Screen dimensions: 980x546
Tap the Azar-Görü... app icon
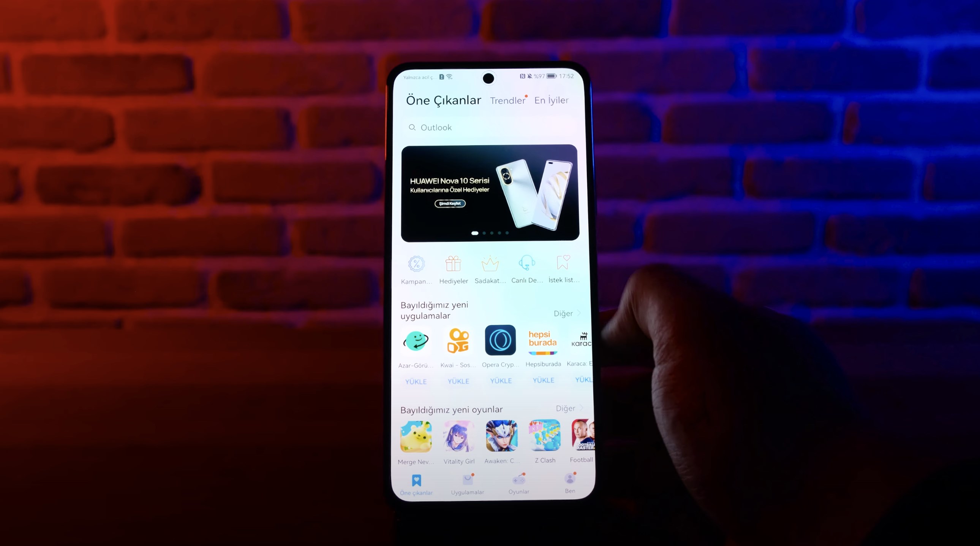pyautogui.click(x=415, y=340)
